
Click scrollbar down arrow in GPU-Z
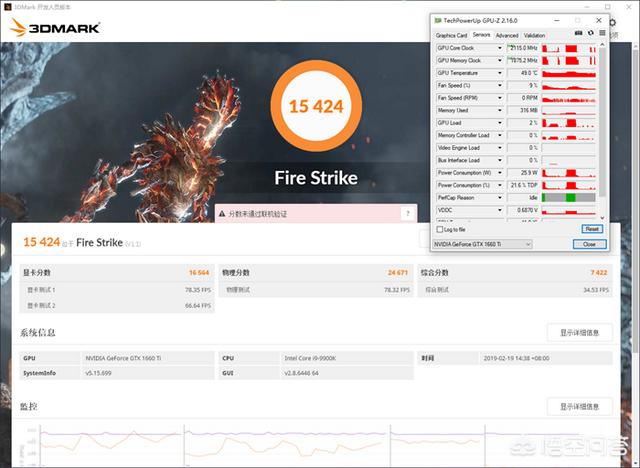click(x=602, y=218)
